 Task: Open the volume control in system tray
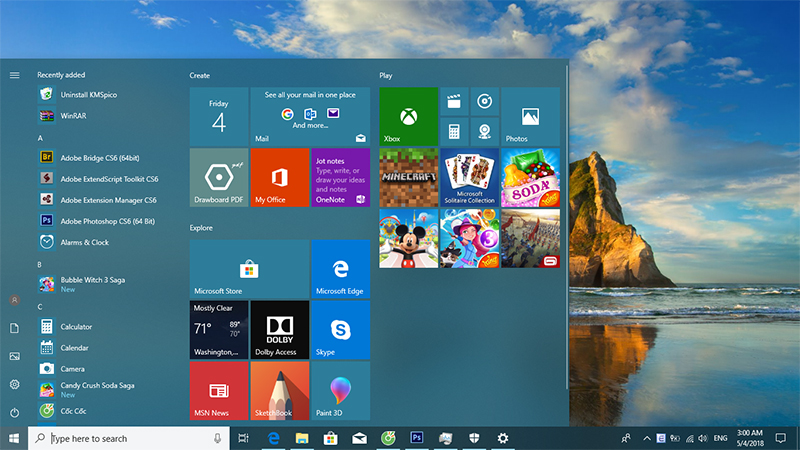coord(703,438)
